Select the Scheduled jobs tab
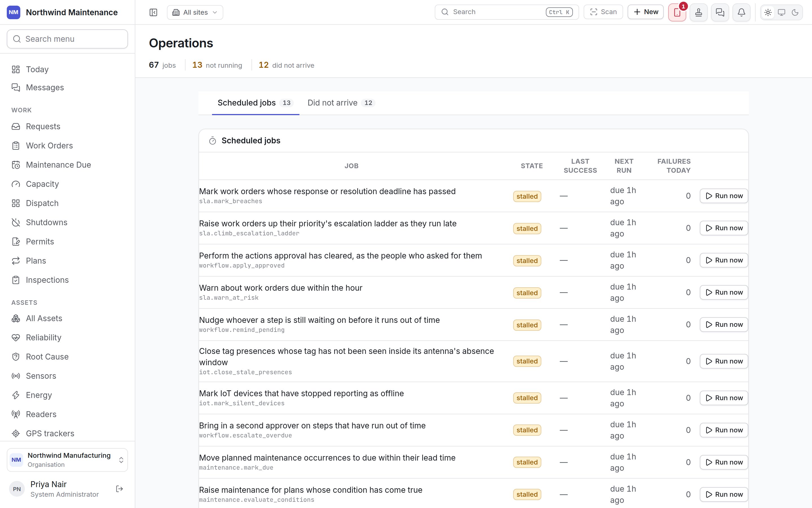 [x=256, y=103]
